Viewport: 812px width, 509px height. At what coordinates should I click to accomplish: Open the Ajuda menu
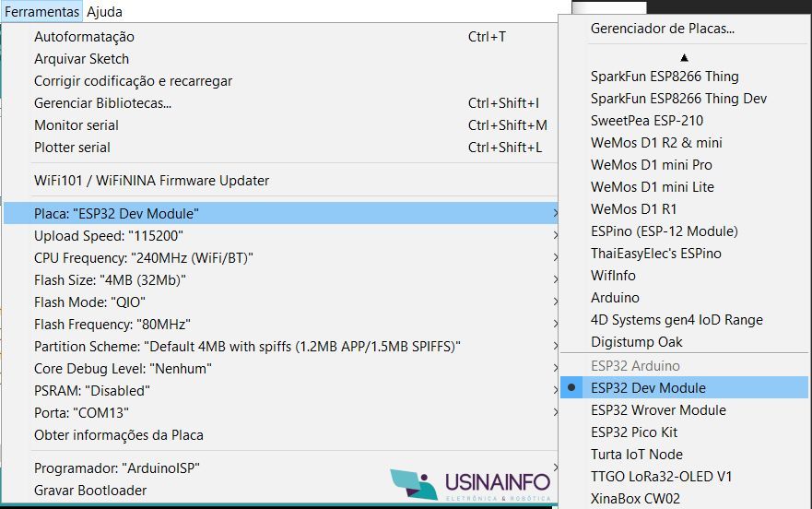tap(104, 11)
